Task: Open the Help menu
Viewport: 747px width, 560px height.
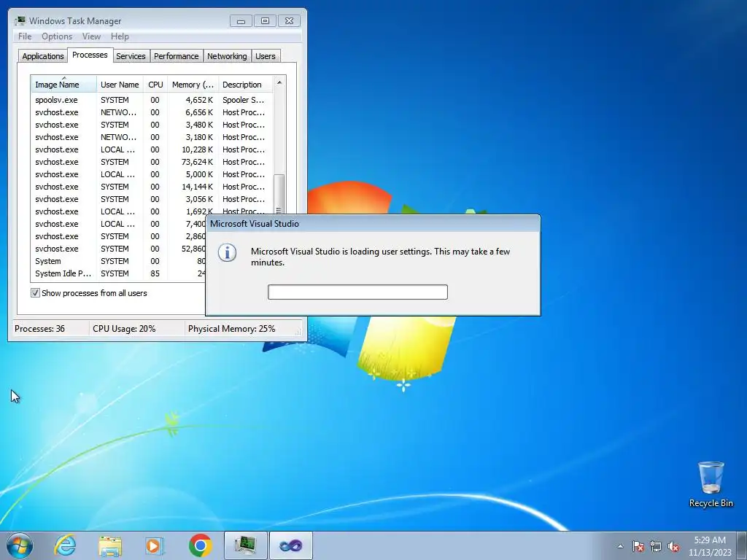Action: click(120, 36)
